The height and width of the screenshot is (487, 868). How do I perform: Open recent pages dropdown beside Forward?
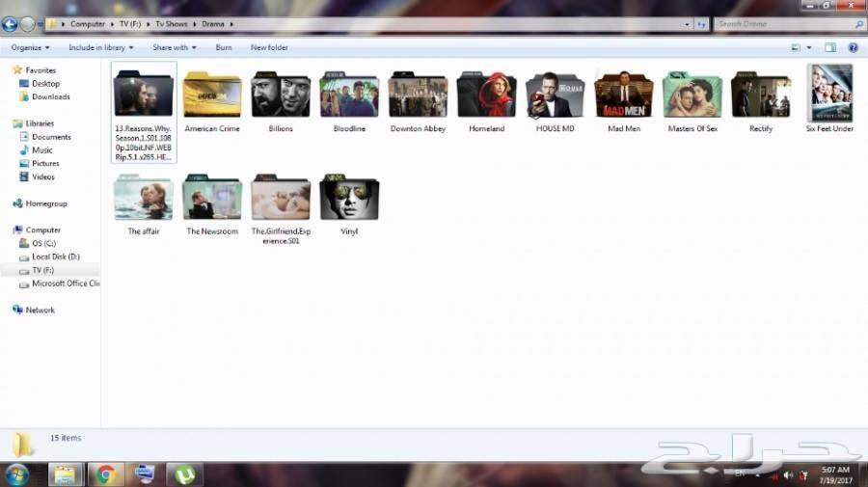(x=40, y=24)
